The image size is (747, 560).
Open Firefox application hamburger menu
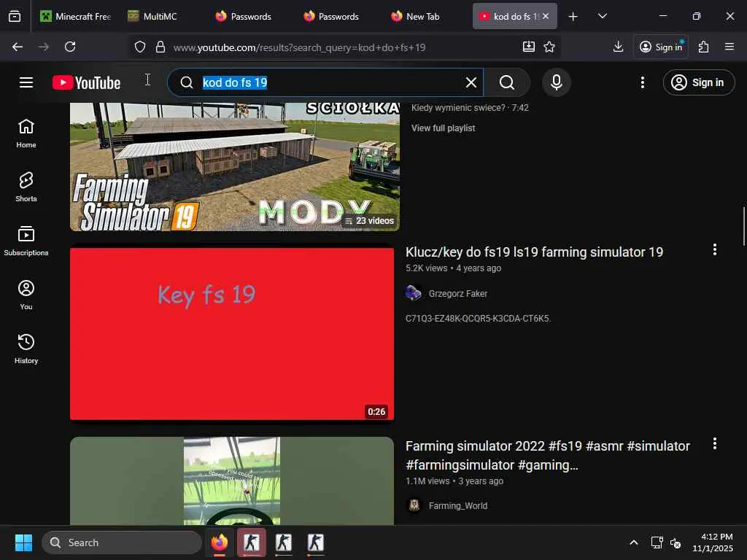point(729,47)
